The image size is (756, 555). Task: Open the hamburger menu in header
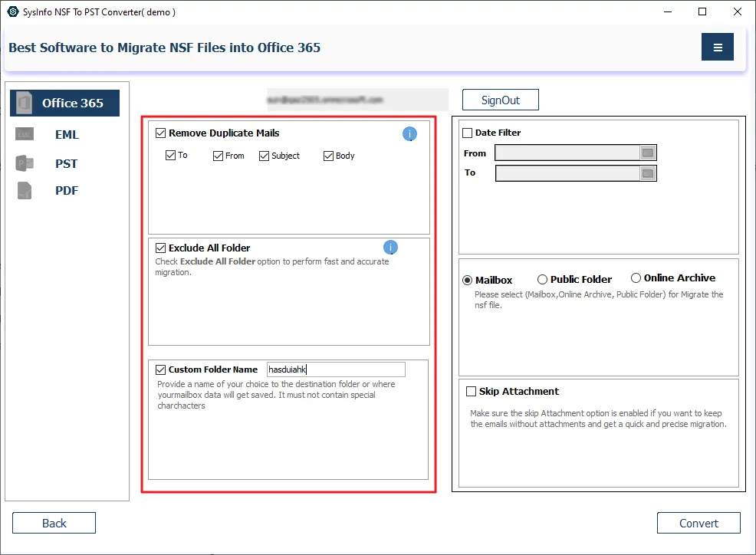[717, 48]
